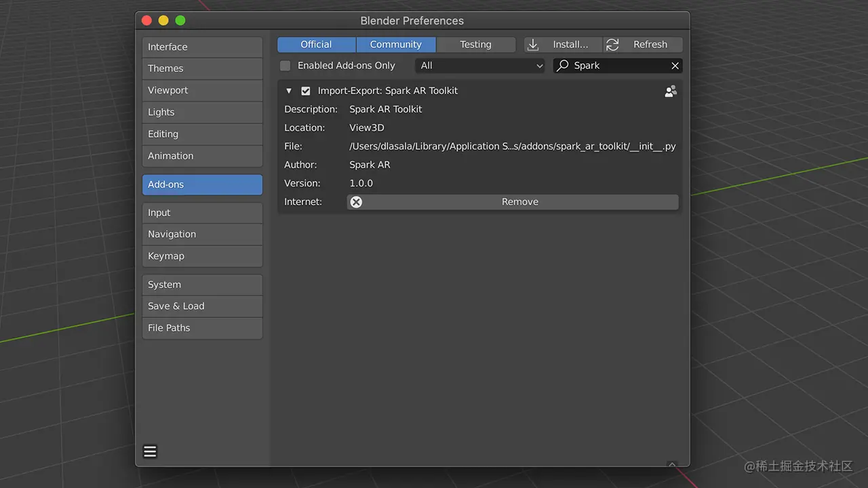Open the Interface preferences tab

202,47
